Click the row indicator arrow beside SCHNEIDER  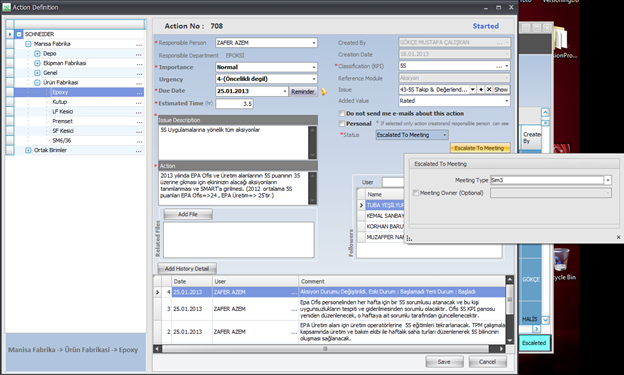pos(10,34)
